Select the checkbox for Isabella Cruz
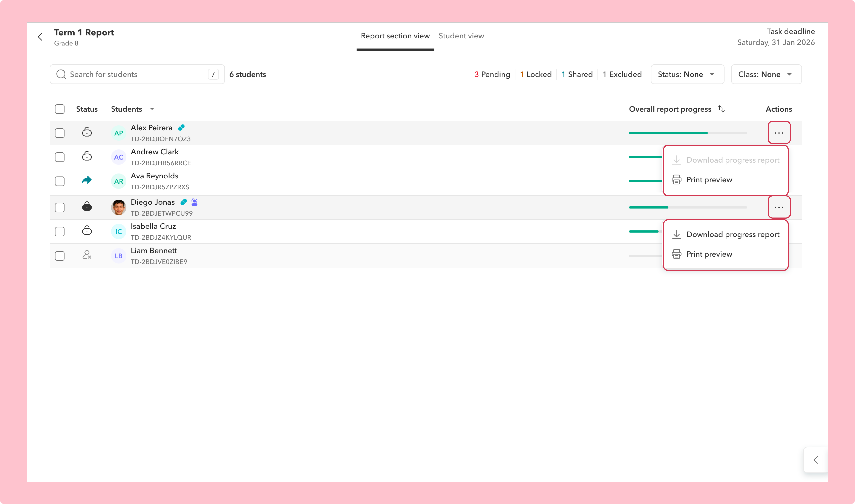Viewport: 855px width, 504px height. [60, 232]
